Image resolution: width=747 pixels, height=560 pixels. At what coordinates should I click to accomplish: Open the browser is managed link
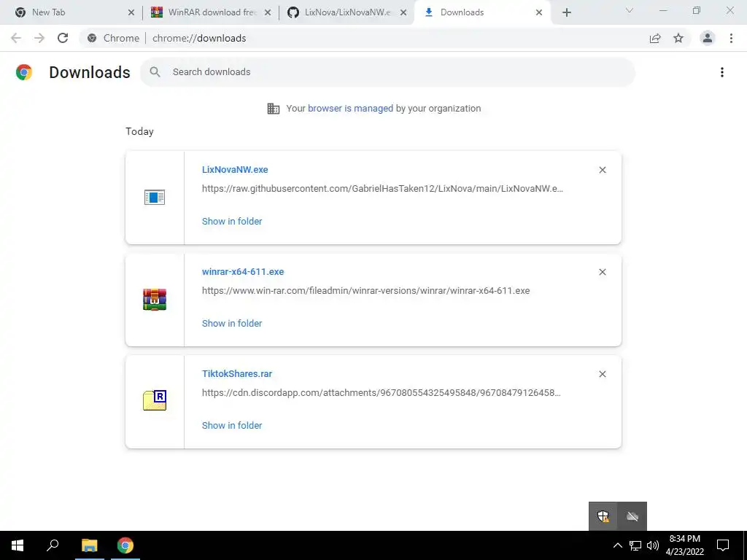(x=350, y=108)
